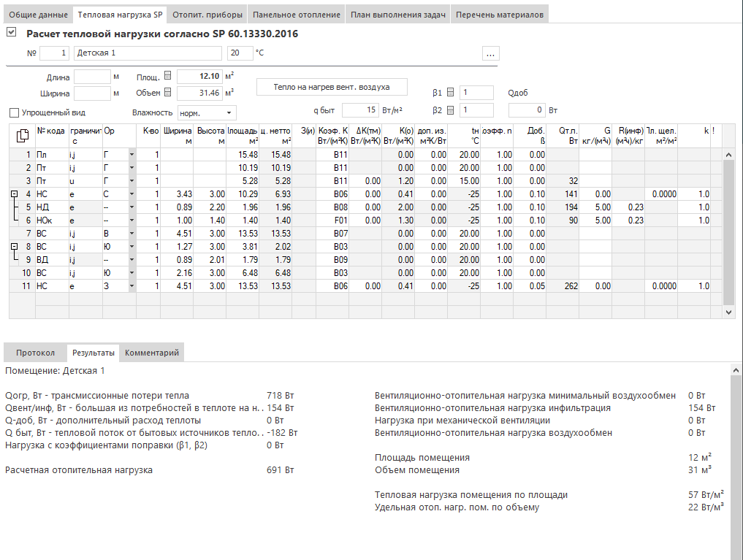This screenshot has height=560, width=743.
Task: Click the K(o) value 2.00 in row 5
Action: (x=398, y=207)
